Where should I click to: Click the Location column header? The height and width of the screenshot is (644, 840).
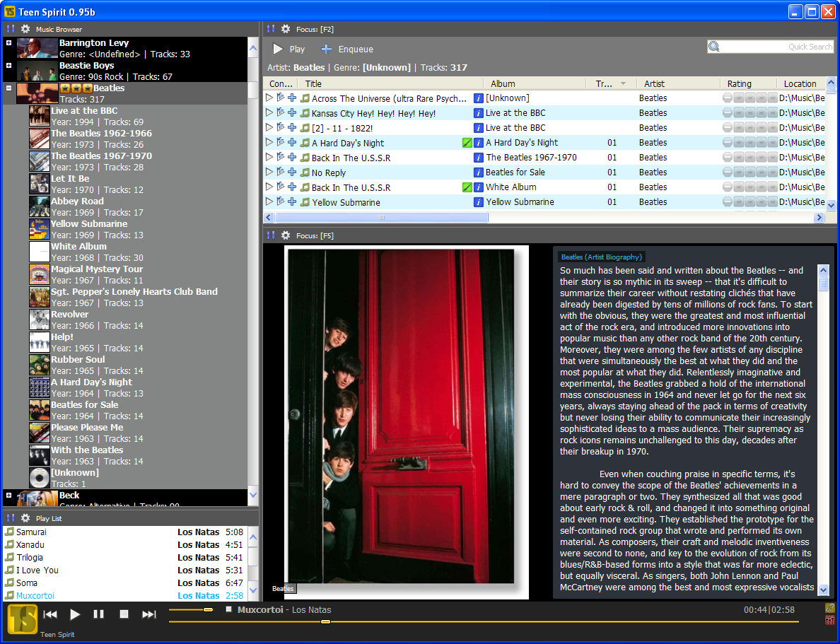[801, 83]
